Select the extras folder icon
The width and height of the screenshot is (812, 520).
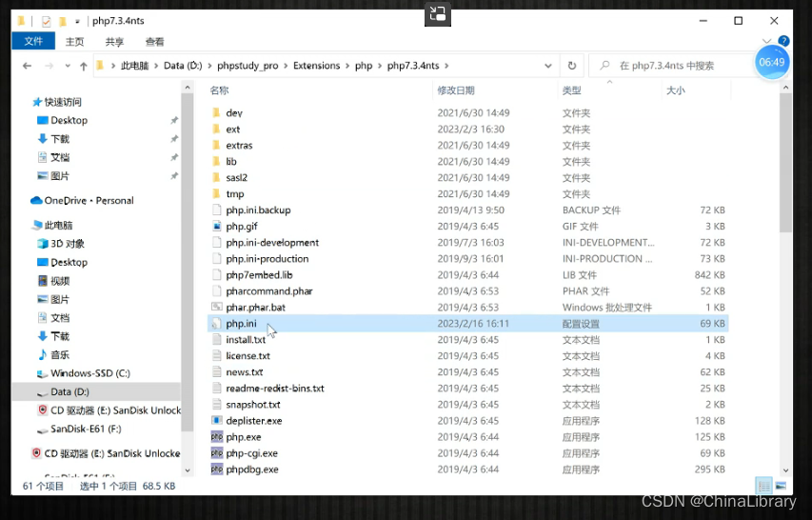pos(216,145)
